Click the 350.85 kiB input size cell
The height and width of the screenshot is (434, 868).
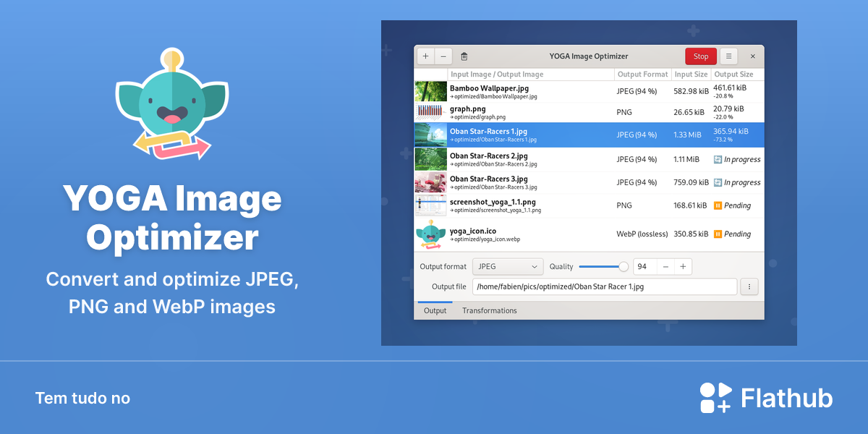click(x=691, y=234)
